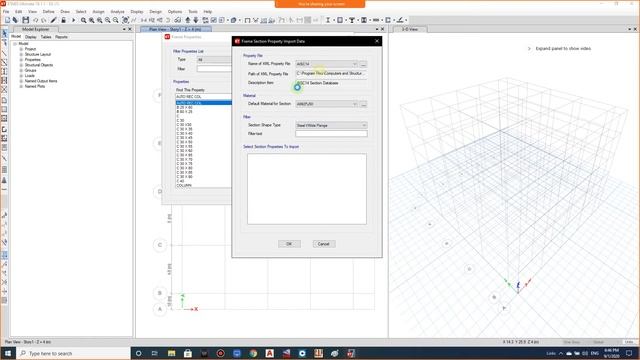640x360 pixels.
Task: Open the Assign menu
Action: coord(98,11)
